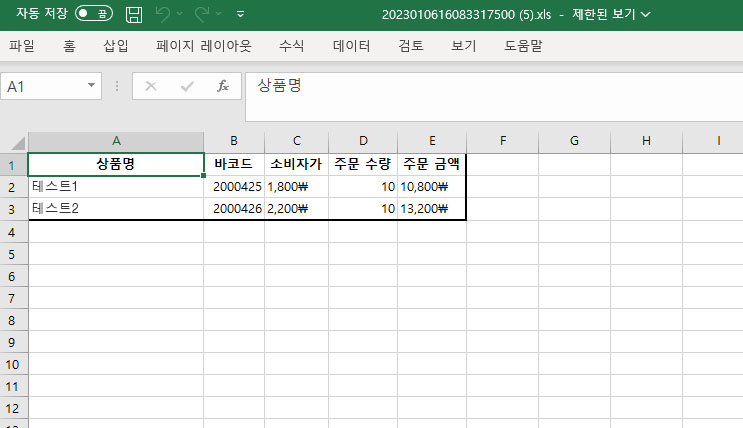This screenshot has height=428, width=743.
Task: Select row 2 header
Action: (14, 187)
